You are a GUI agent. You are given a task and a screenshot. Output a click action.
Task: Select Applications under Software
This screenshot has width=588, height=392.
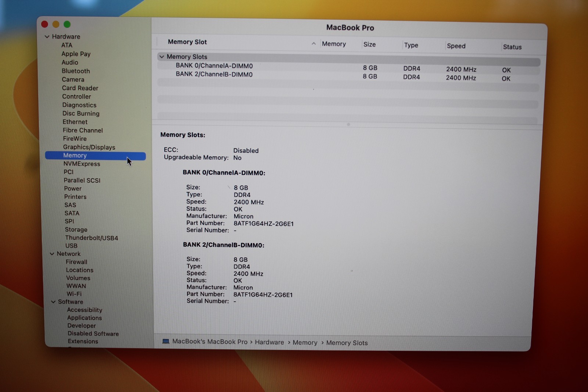click(85, 318)
